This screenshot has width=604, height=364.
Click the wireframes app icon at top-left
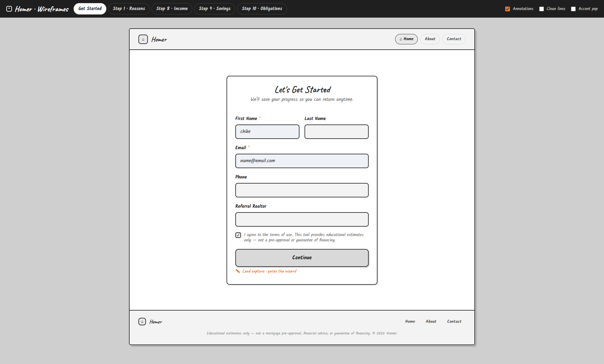[x=9, y=9]
